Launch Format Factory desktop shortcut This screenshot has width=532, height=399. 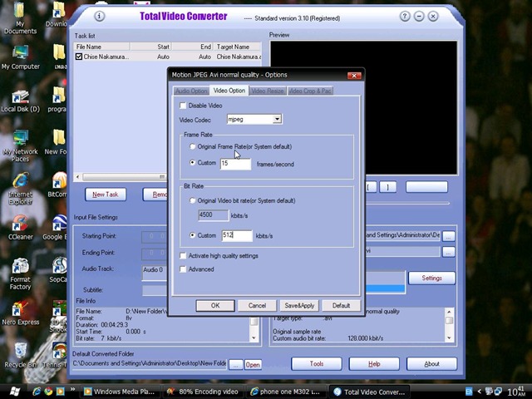point(20,274)
